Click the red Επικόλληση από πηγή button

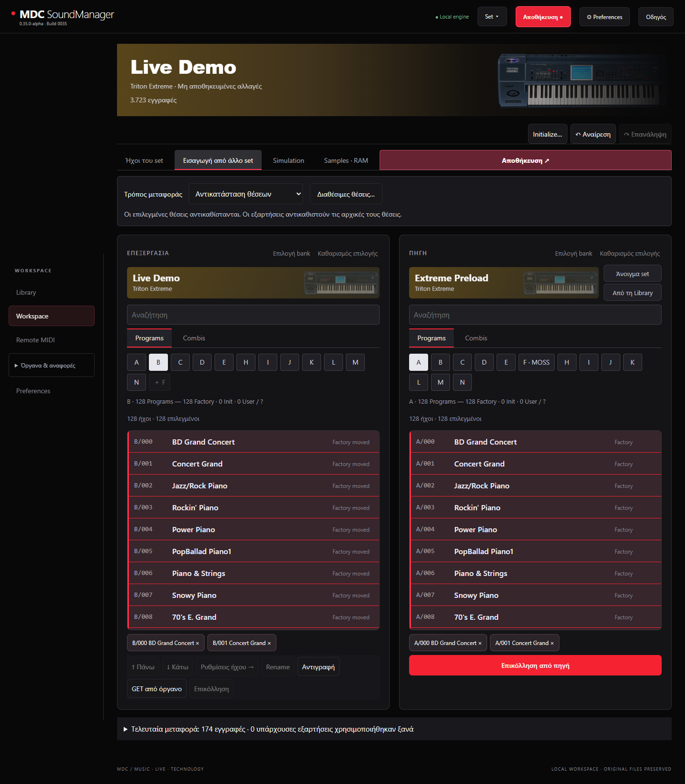tap(535, 665)
